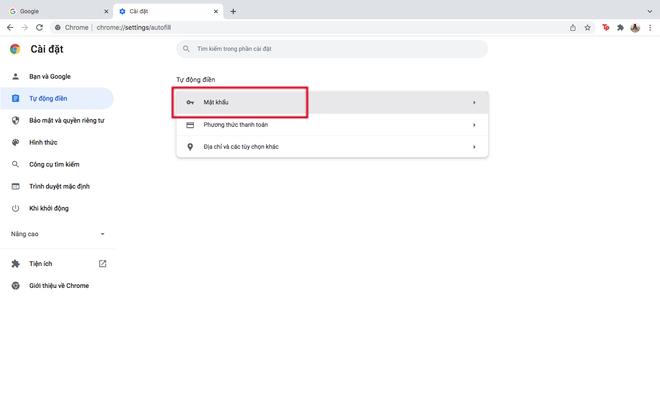This screenshot has width=660, height=412.
Task: Go back with the back arrow
Action: (x=10, y=27)
